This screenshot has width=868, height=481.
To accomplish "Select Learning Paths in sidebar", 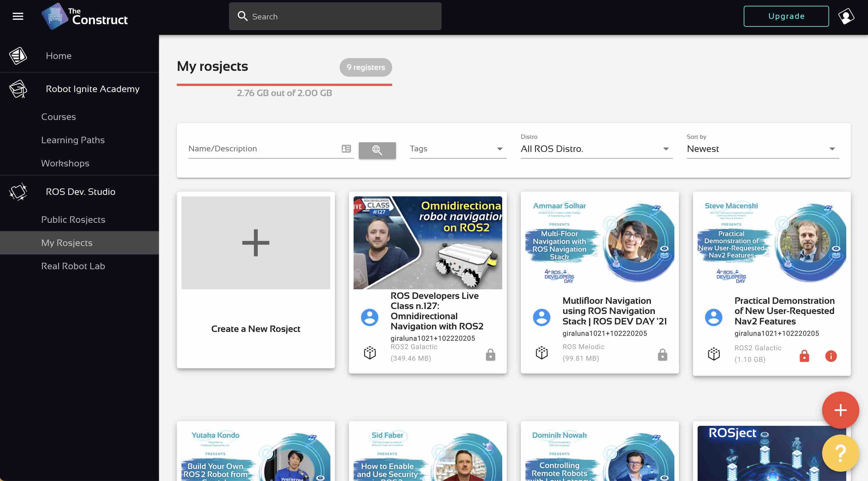I will pos(73,140).
